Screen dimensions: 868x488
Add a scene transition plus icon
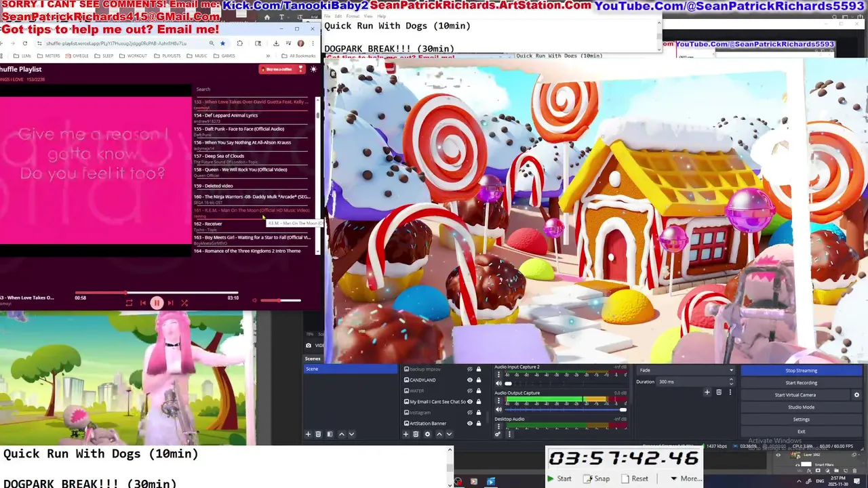tap(707, 392)
